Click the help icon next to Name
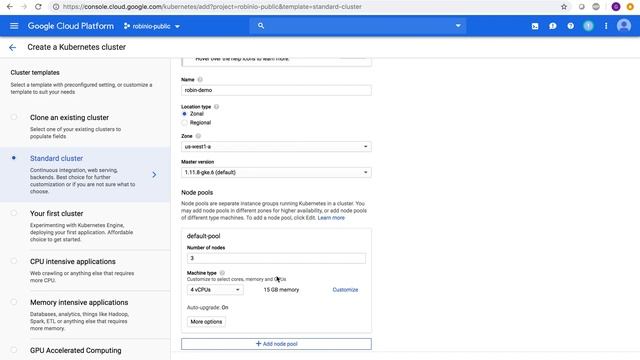 [x=200, y=80]
